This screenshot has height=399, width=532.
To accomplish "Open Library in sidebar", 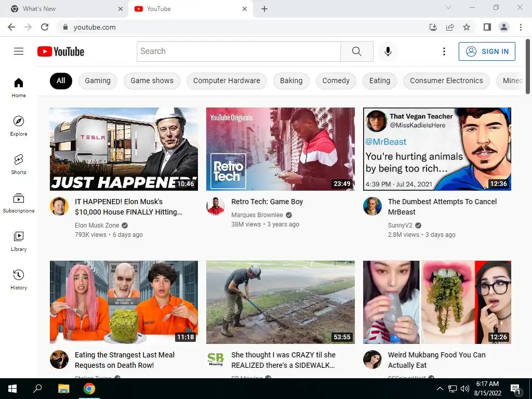I will (x=19, y=241).
